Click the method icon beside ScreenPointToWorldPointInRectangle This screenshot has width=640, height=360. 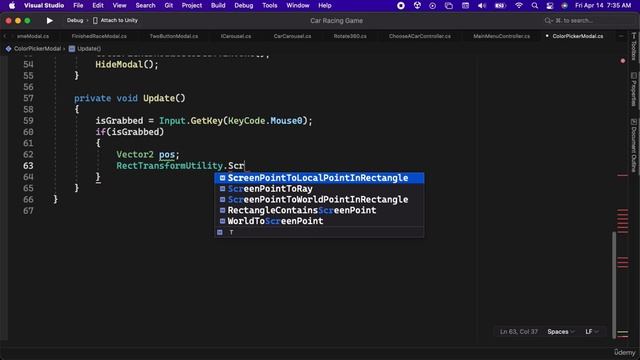pos(222,200)
